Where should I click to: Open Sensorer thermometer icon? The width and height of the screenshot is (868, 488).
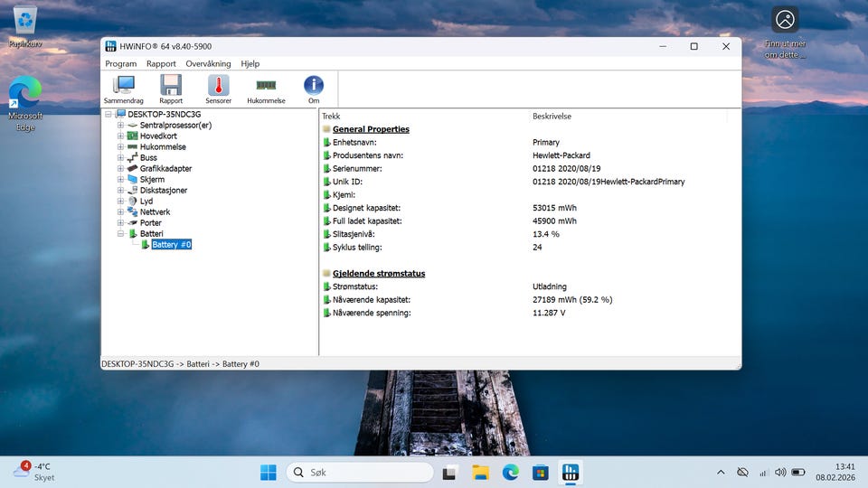click(x=218, y=89)
